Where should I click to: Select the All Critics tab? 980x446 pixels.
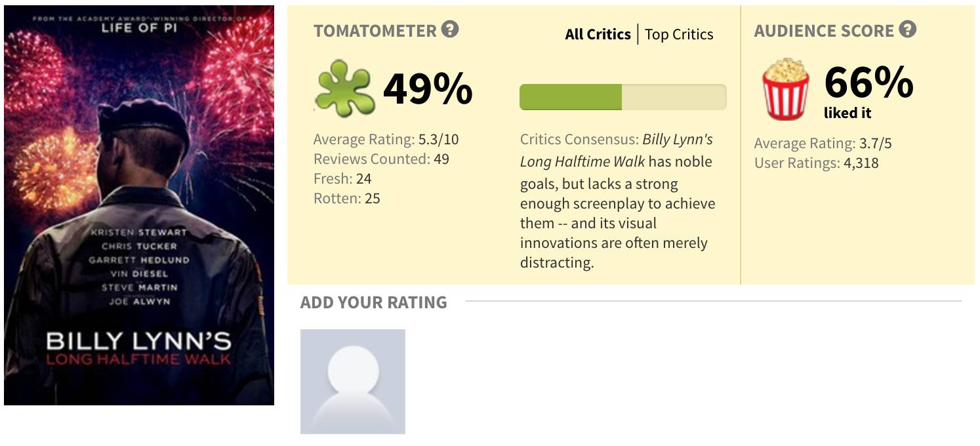pos(598,34)
